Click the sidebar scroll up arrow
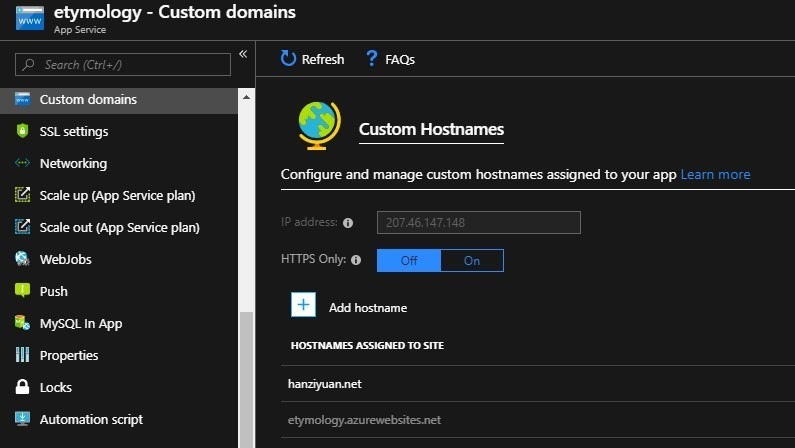The height and width of the screenshot is (448, 795). (246, 97)
